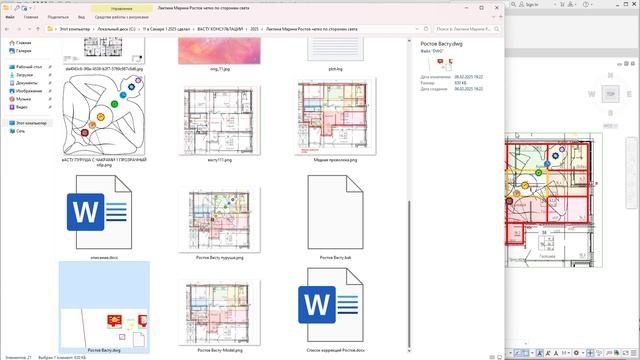Click the Clean Screen icon in AutoCAD
This screenshot has height=360, width=640.
626,353
